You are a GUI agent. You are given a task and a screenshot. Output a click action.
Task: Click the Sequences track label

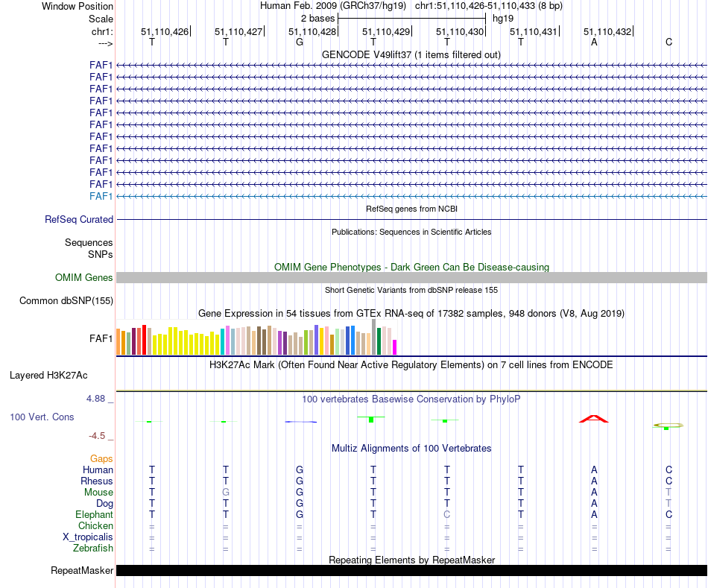89,242
